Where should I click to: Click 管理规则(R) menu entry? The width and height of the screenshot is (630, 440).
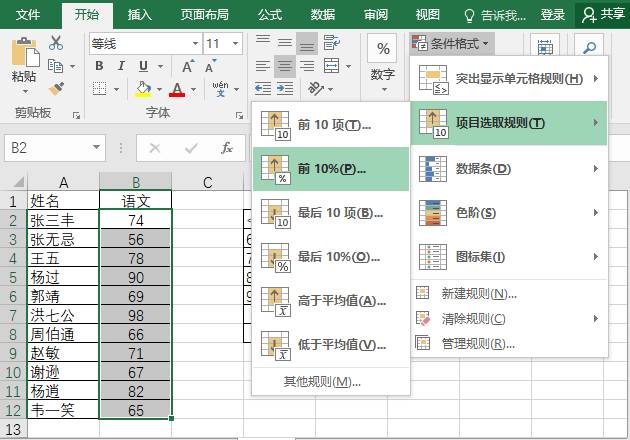(509, 344)
